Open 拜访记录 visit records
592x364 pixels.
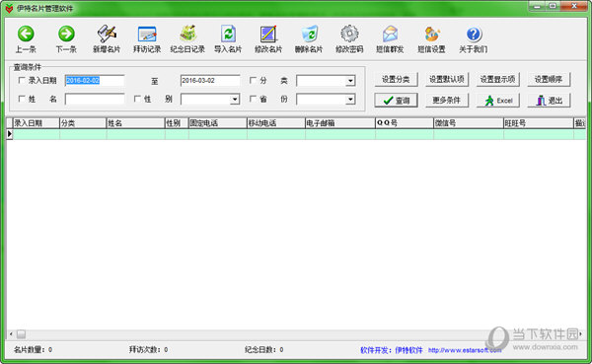pos(147,38)
